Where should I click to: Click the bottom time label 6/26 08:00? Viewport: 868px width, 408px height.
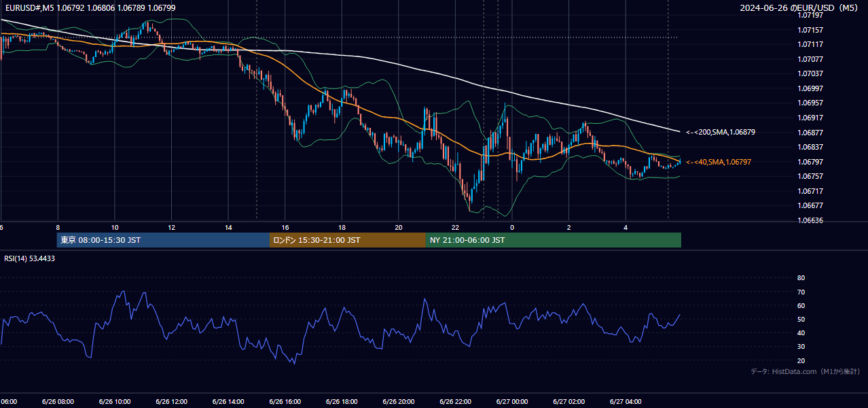[58, 402]
